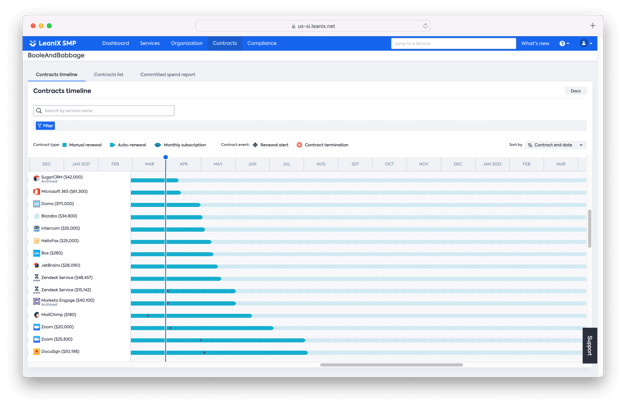This screenshot has width=626, height=407.
Task: Reload the page with the browser refresh icon
Action: [x=425, y=26]
